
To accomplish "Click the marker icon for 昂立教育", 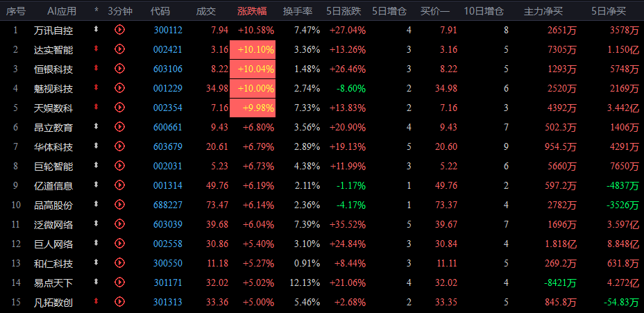I will tap(96, 126).
